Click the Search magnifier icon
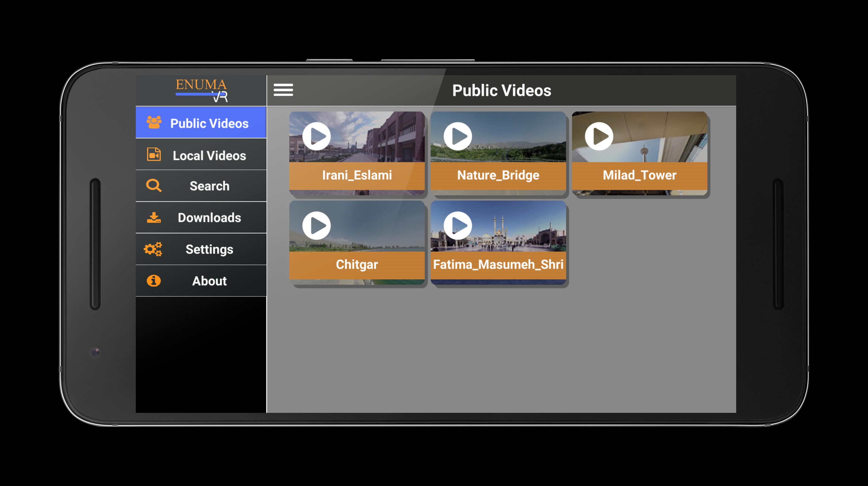 [154, 186]
